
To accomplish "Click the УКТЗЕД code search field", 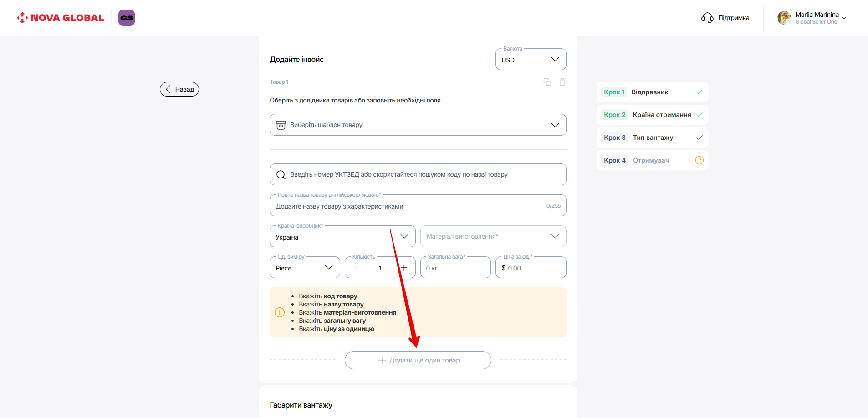I will [418, 174].
